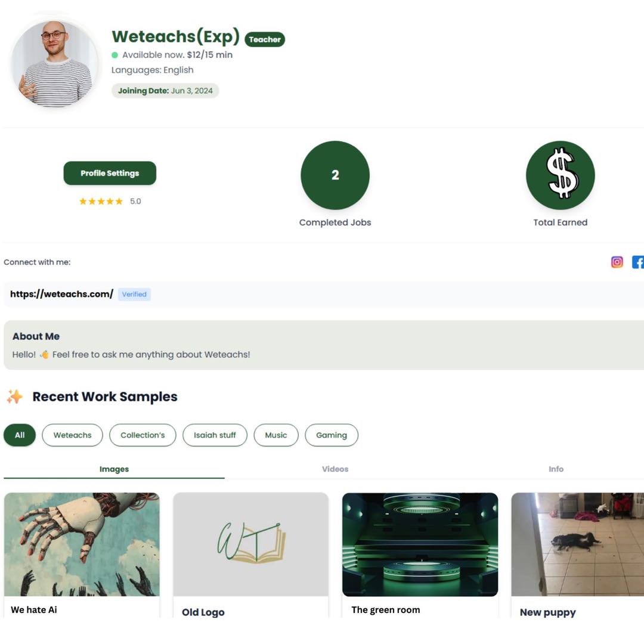Filter work samples by Weteachs
The width and height of the screenshot is (644, 644).
point(72,435)
